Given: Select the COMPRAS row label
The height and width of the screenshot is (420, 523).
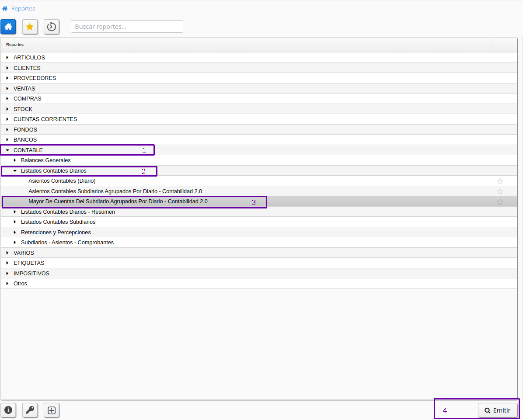Looking at the screenshot, I should tap(28, 99).
